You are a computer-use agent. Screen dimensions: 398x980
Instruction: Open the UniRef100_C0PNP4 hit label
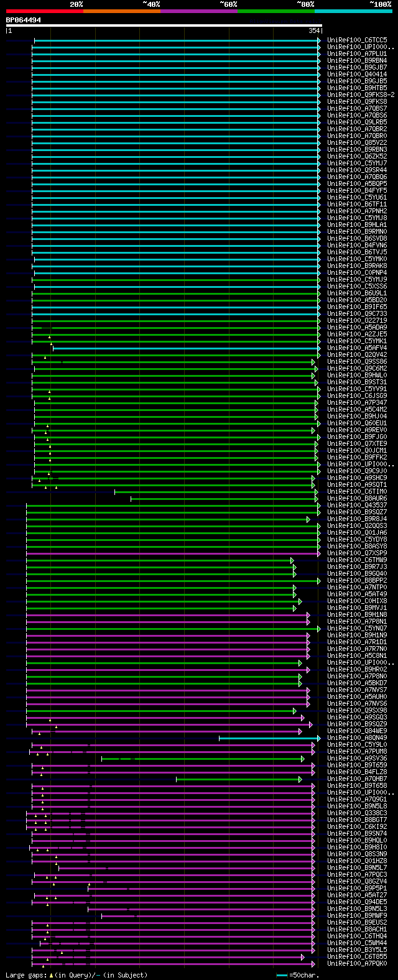[x=357, y=272]
